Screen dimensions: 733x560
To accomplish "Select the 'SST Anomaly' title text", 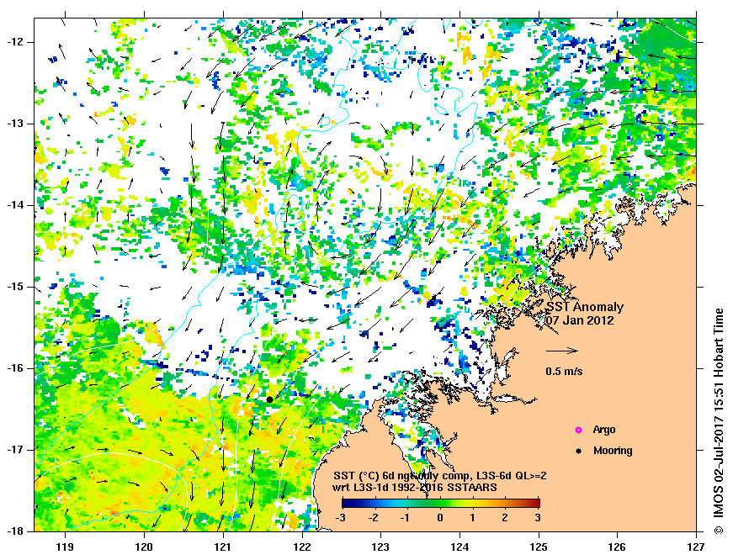I will pos(585,307).
